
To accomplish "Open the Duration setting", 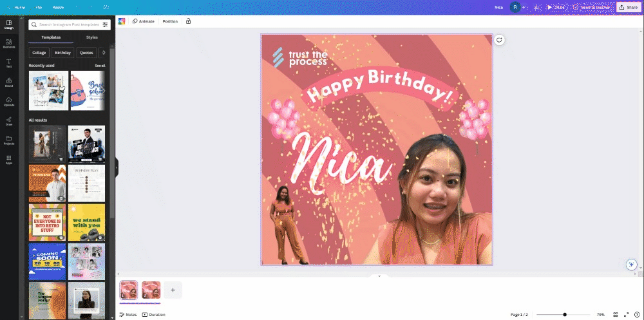I will [x=154, y=315].
